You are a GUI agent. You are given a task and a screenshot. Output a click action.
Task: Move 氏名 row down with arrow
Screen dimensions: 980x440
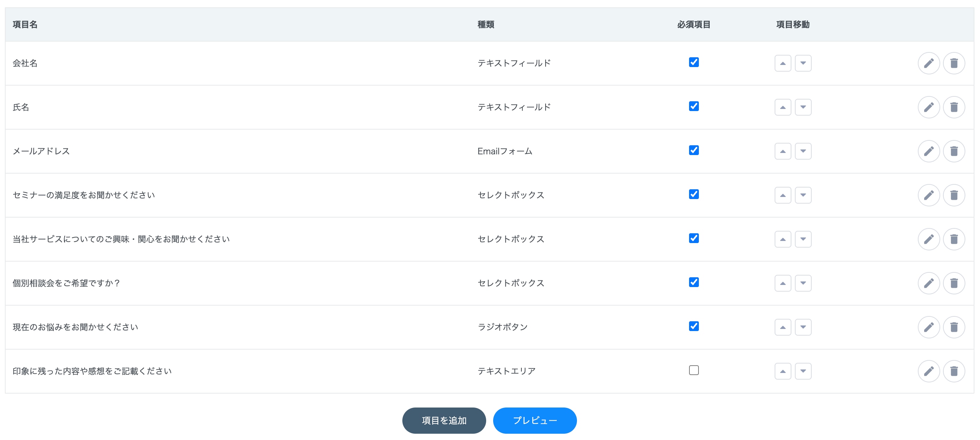803,107
